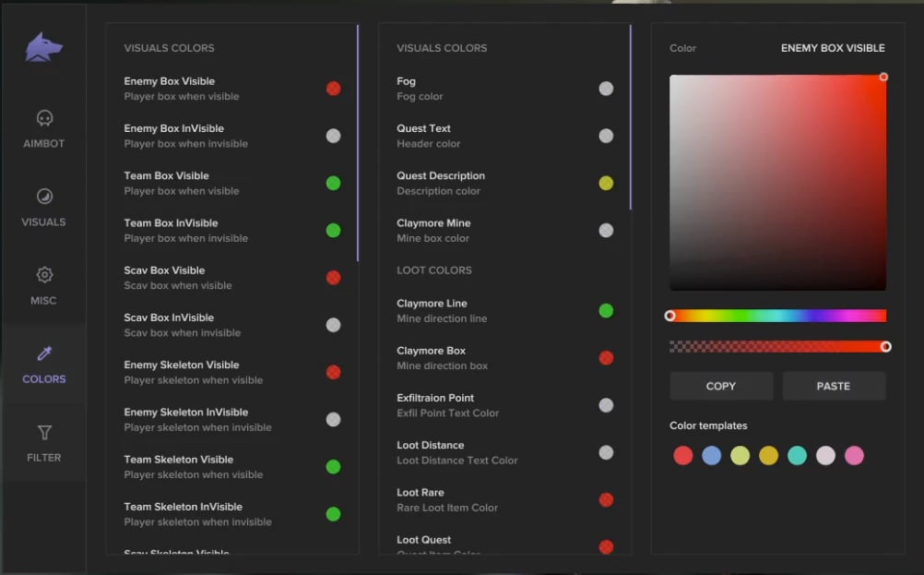Select the Fog label

406,81
